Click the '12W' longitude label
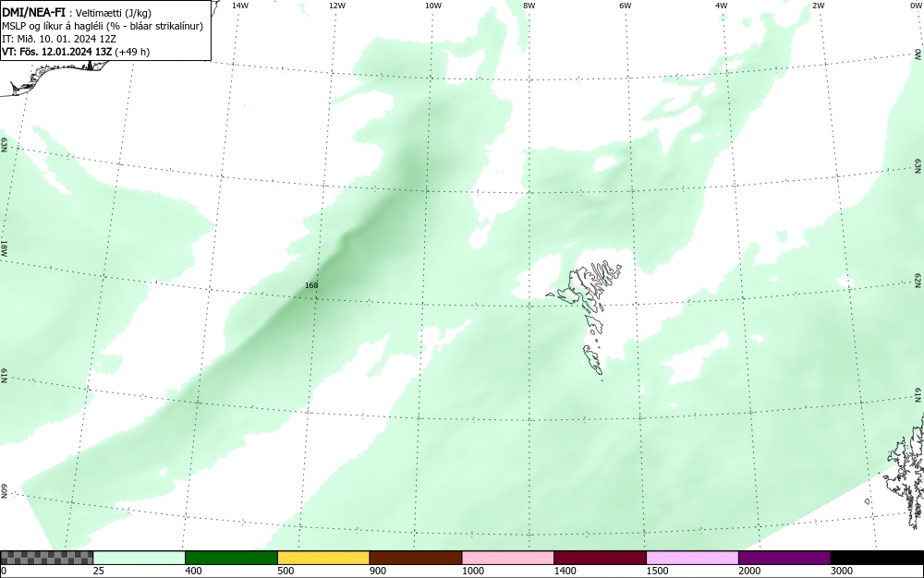 pyautogui.click(x=336, y=6)
